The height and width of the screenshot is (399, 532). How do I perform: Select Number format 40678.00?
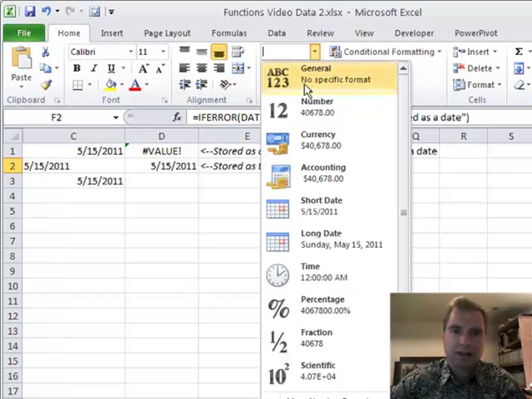[329, 110]
